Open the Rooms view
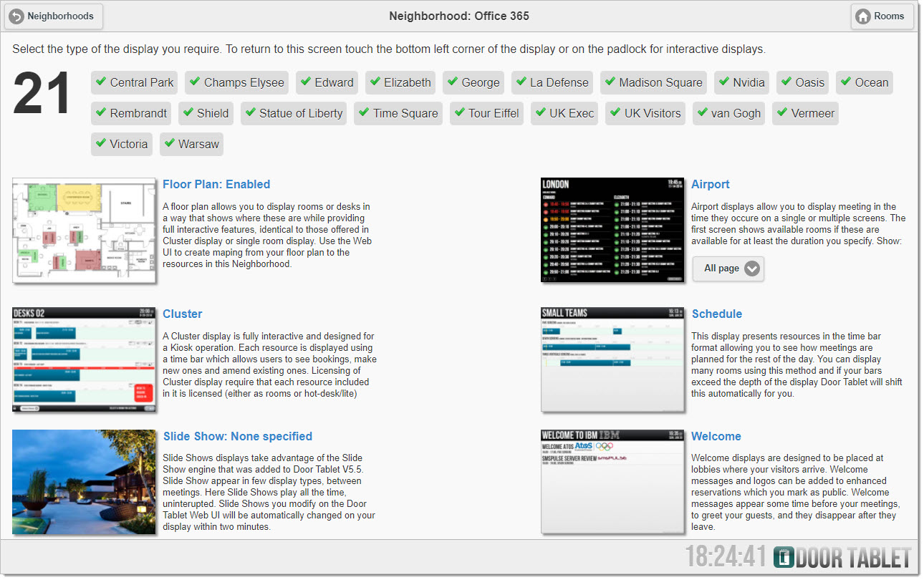Image resolution: width=924 pixels, height=580 pixels. [x=882, y=16]
